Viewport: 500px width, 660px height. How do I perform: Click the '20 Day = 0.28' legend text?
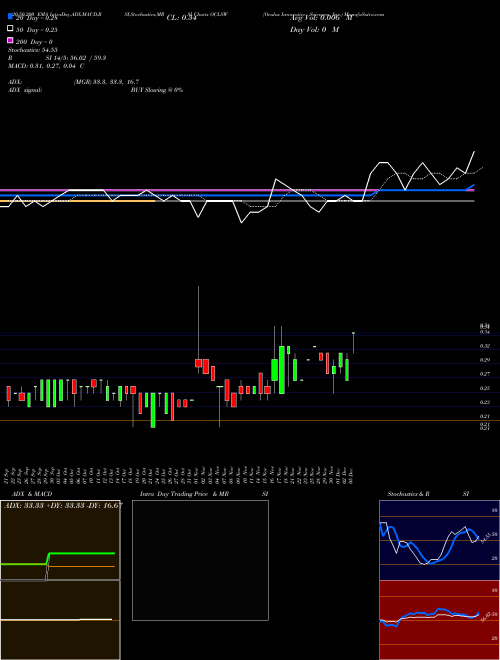click(x=37, y=18)
